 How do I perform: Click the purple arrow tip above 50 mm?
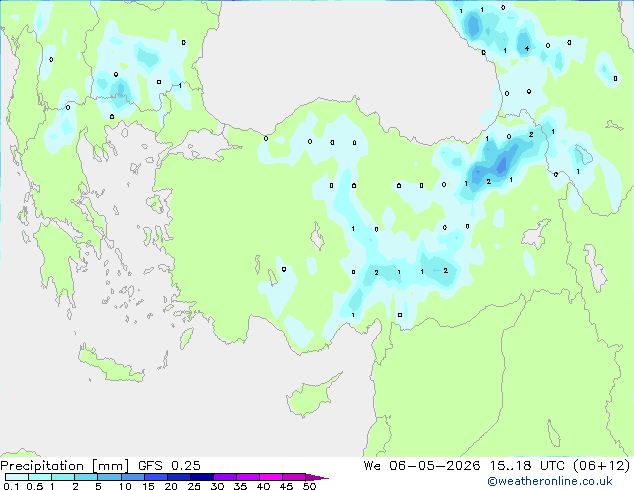point(317,477)
